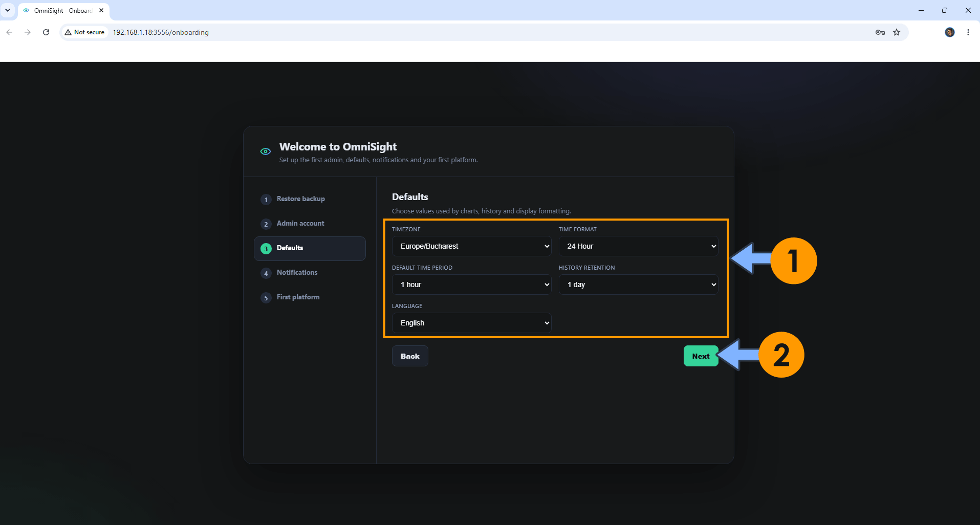Click the step 1 number badge

(266, 200)
